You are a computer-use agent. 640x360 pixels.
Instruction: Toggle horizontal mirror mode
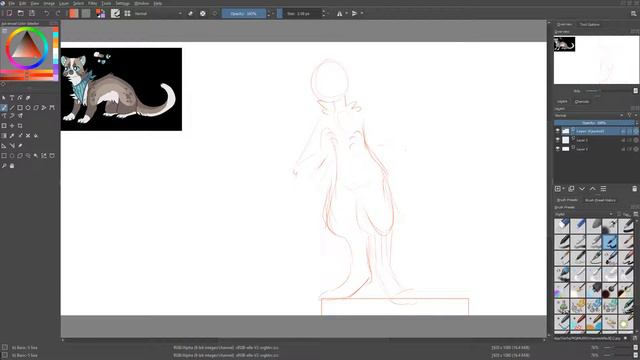point(340,13)
